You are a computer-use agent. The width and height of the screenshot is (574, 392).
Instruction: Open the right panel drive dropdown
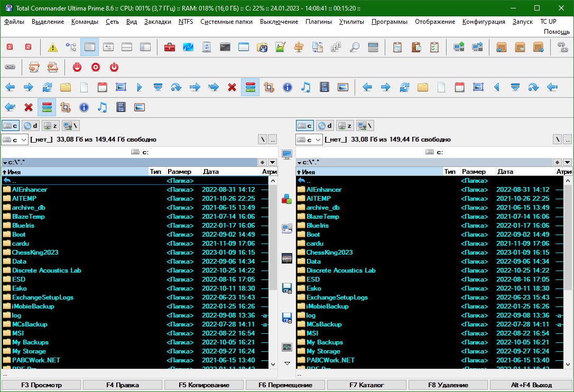point(309,140)
